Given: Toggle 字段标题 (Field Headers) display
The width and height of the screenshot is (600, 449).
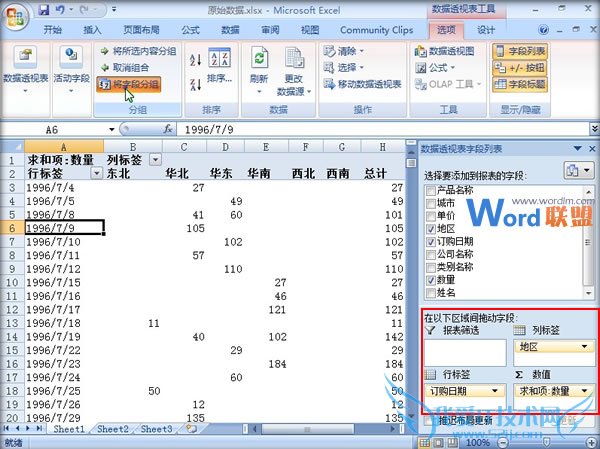Looking at the screenshot, I should (520, 84).
